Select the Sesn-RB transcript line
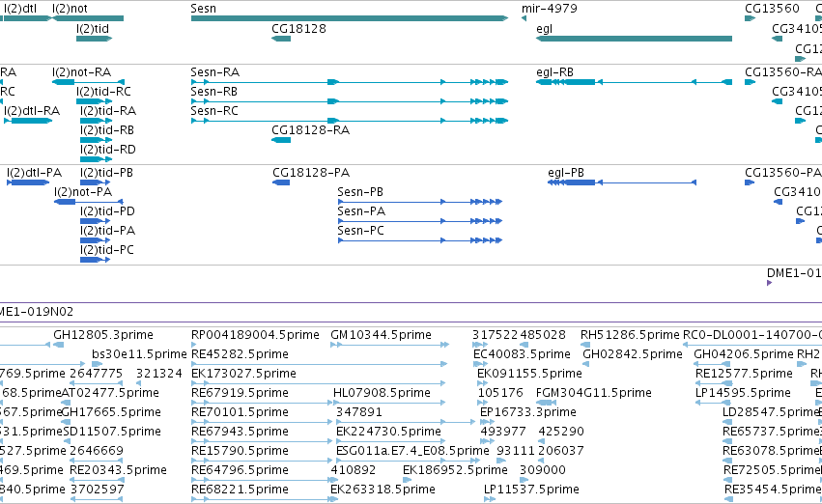The height and width of the screenshot is (504, 822). 350,101
